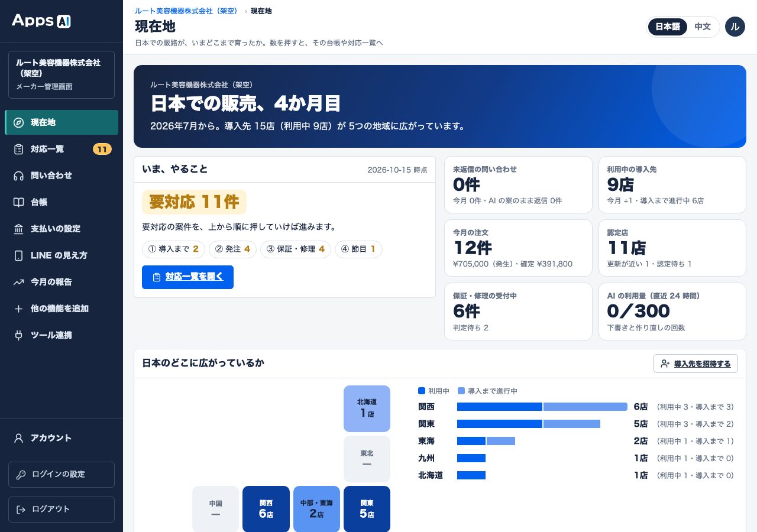The height and width of the screenshot is (532, 757).
Task: Open the 認定店 11店 card
Action: coord(672,248)
